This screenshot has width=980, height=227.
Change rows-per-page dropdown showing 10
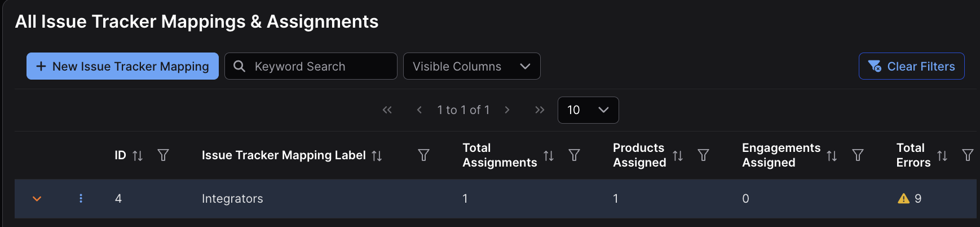point(588,110)
